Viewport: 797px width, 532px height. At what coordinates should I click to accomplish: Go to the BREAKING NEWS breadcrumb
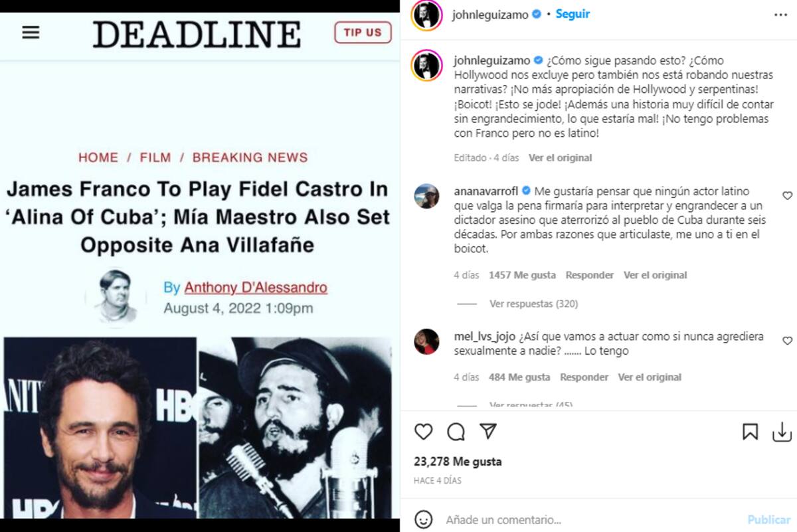point(250,158)
